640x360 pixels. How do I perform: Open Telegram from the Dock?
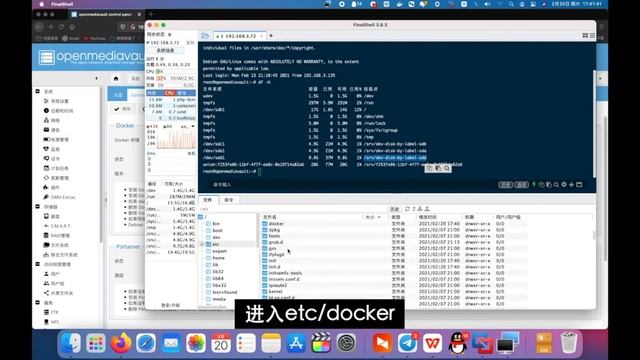coord(407,343)
